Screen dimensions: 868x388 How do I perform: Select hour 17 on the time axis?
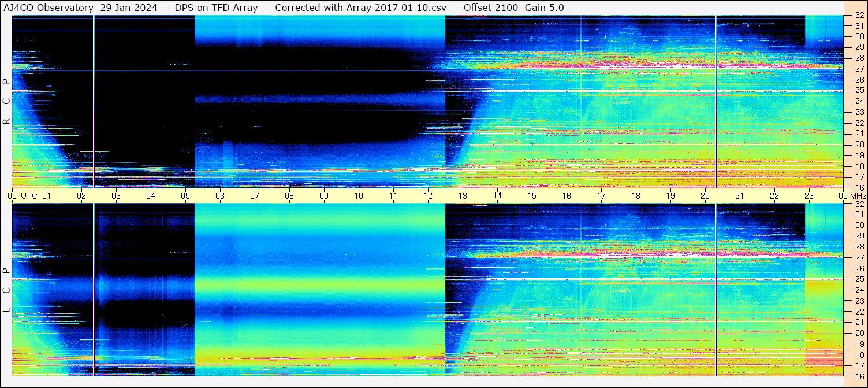point(601,196)
